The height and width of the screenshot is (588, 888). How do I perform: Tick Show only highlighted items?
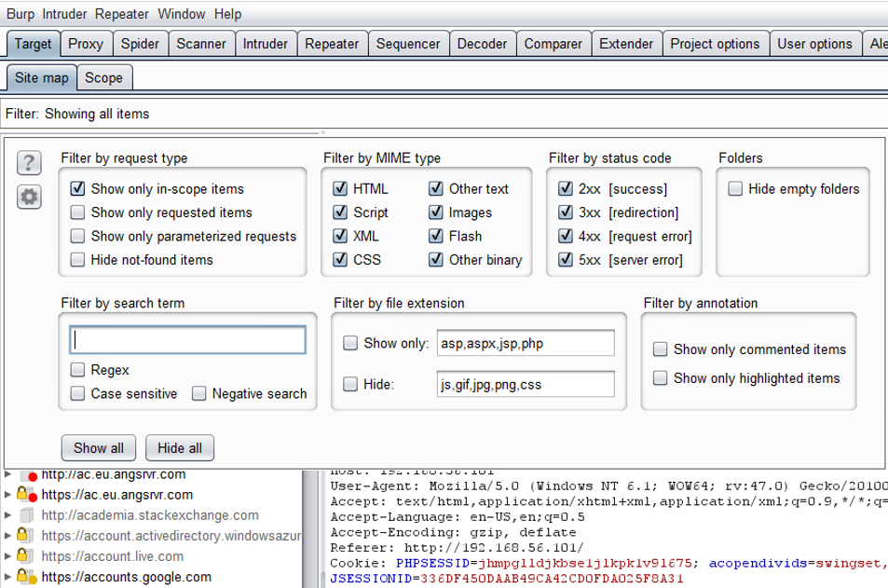pyautogui.click(x=661, y=377)
